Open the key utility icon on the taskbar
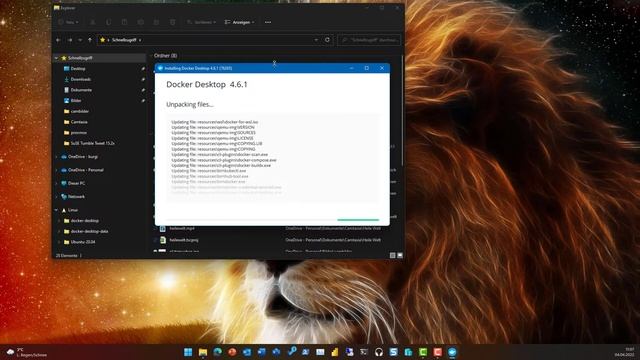This screenshot has width=640, height=360. [291, 352]
